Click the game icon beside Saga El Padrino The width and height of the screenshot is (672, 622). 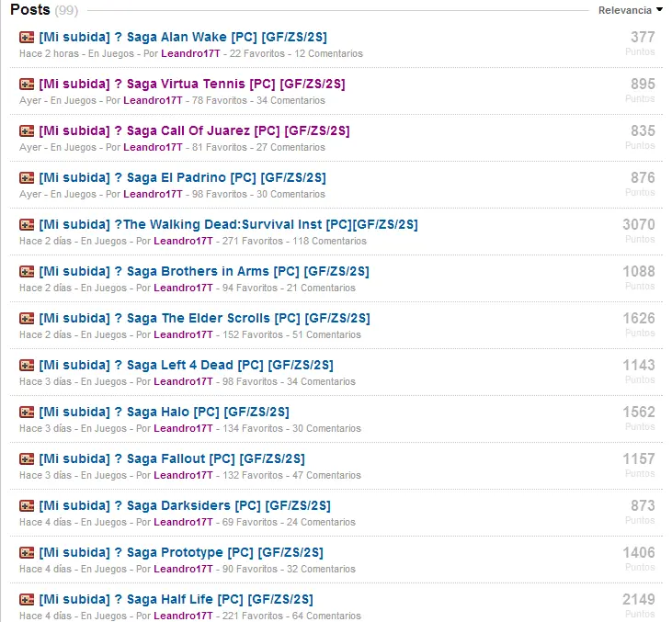[27, 177]
